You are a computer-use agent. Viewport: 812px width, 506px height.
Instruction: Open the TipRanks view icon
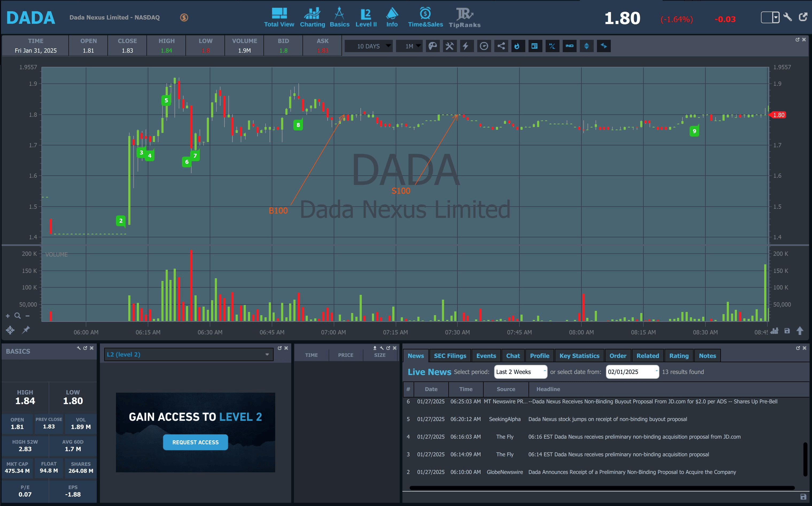(x=464, y=17)
